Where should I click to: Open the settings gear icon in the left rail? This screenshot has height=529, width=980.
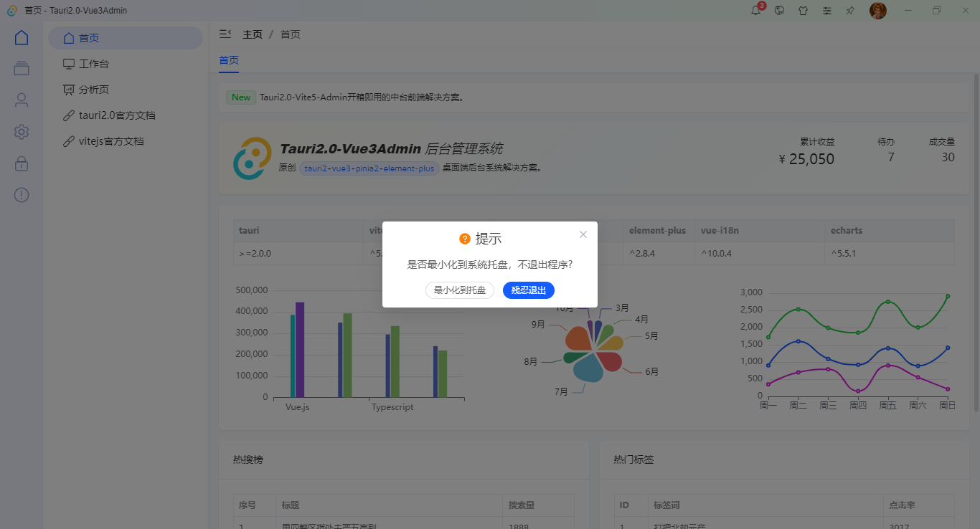tap(21, 132)
